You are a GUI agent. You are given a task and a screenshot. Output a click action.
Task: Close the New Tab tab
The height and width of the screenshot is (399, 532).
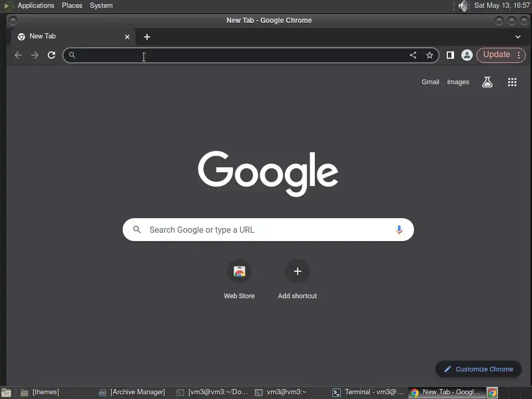pos(127,37)
